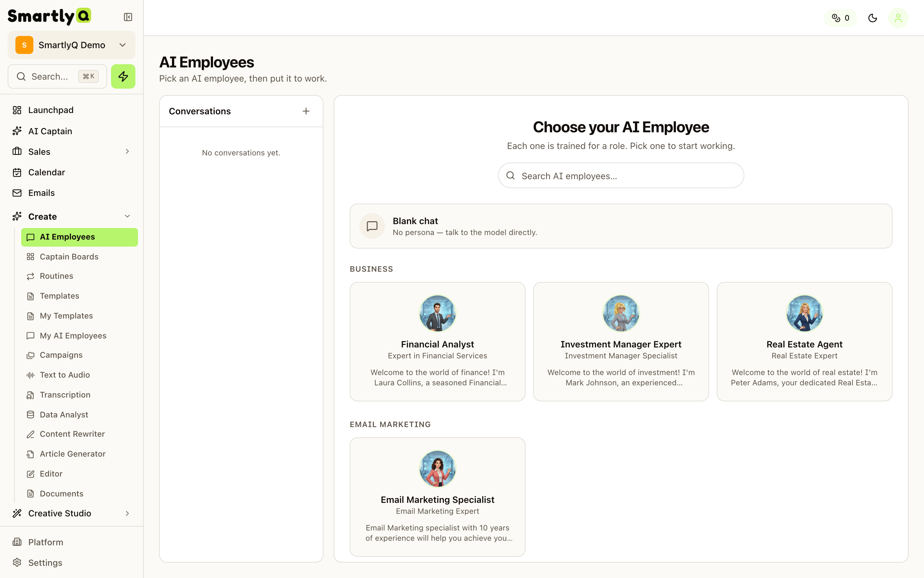Open Platform at the sidebar bottom

click(72, 542)
